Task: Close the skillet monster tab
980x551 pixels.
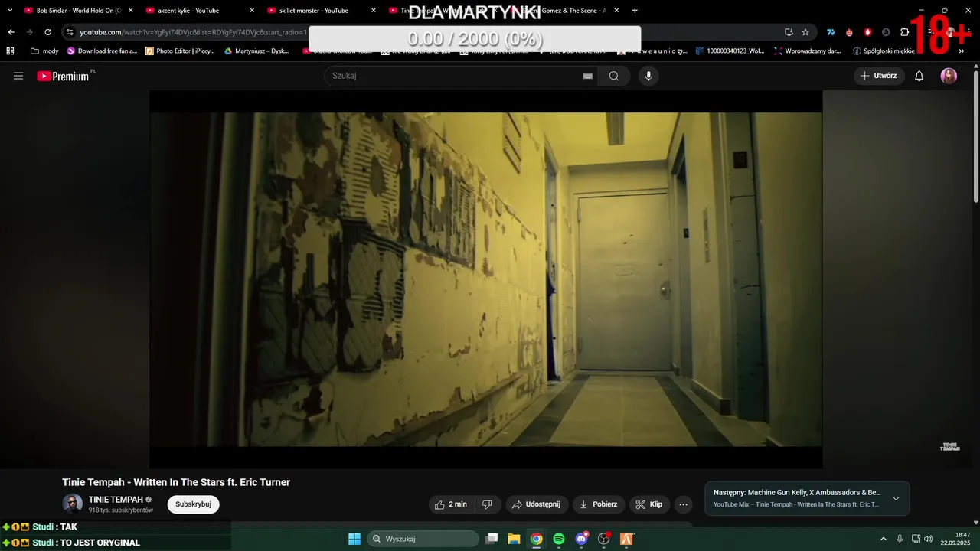Action: click(x=374, y=11)
